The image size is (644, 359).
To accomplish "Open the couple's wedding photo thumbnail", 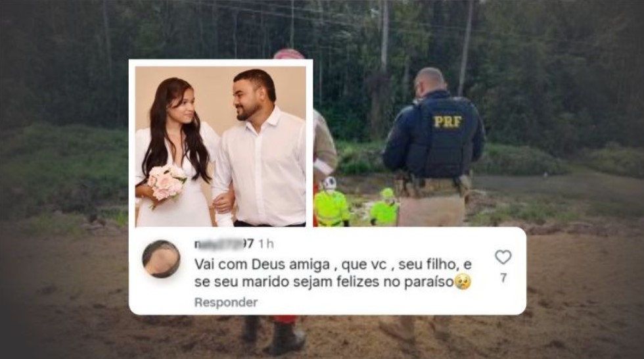I will [221, 146].
